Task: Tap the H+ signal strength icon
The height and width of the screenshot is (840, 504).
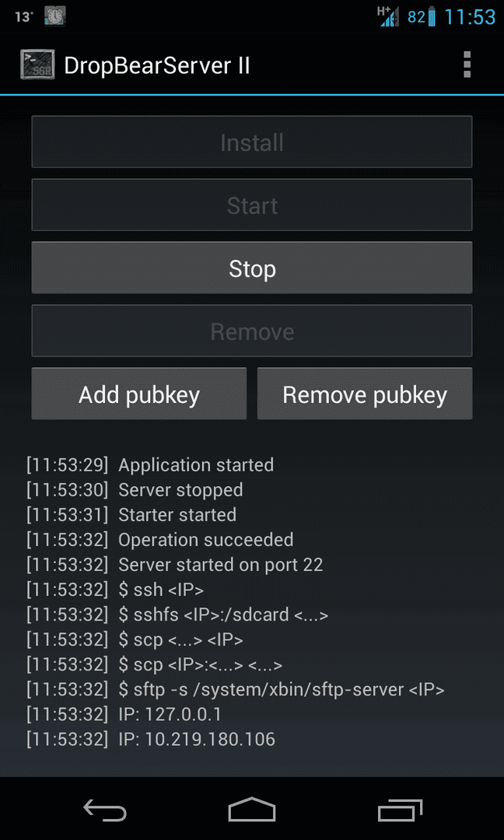Action: click(x=388, y=16)
